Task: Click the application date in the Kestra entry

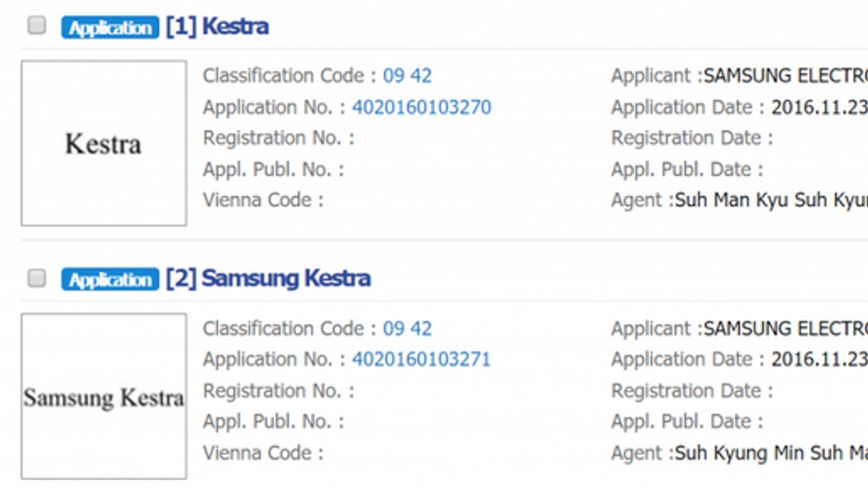Action: coord(819,107)
